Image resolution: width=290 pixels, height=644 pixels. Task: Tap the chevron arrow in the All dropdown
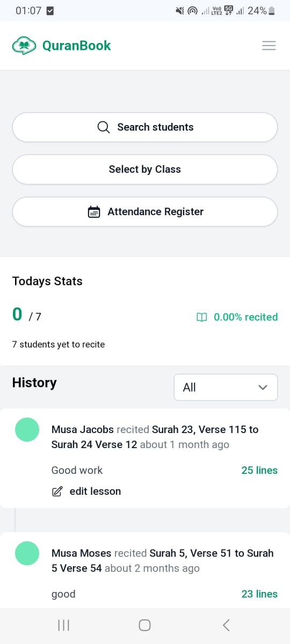(x=263, y=387)
